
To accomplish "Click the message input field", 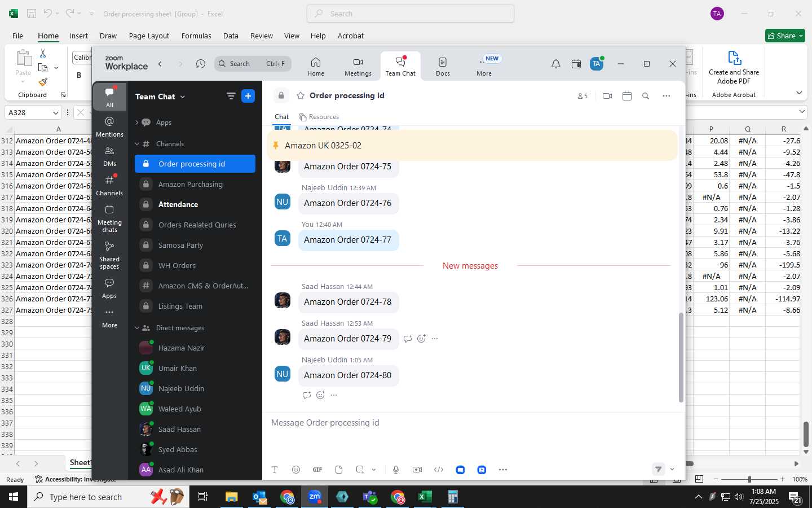I will [x=473, y=423].
